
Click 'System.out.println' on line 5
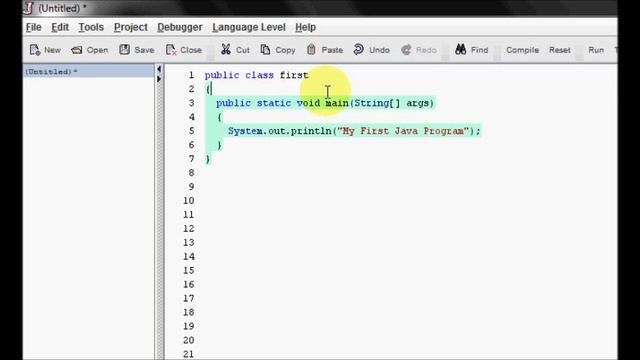click(x=280, y=131)
